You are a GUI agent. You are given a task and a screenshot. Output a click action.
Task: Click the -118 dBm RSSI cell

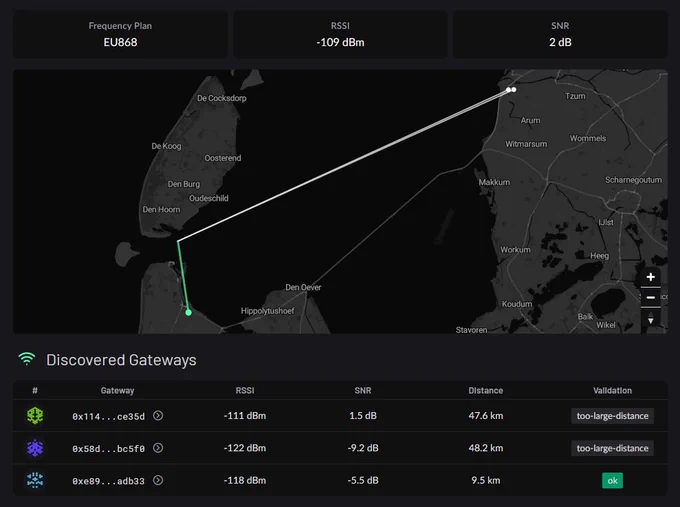pos(245,480)
